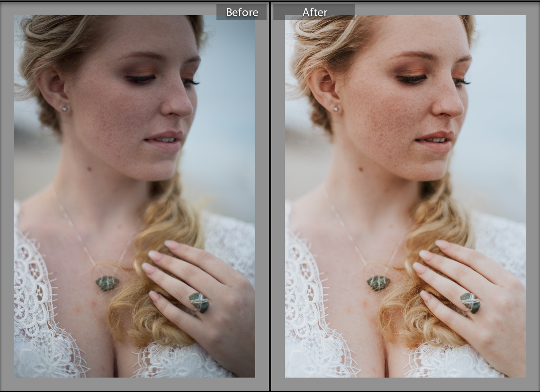
Task: Click the stone pendant in the Before photo
Action: click(107, 283)
